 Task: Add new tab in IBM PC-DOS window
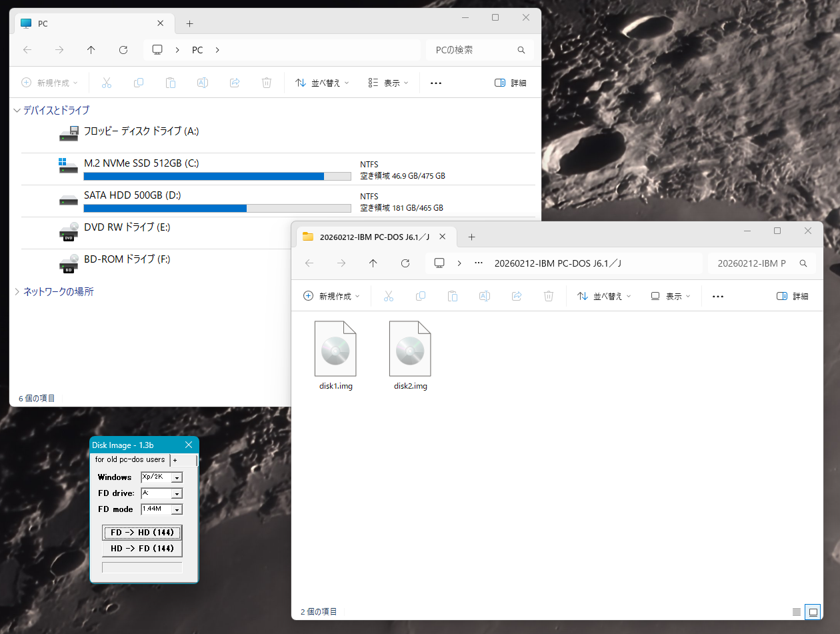click(471, 237)
